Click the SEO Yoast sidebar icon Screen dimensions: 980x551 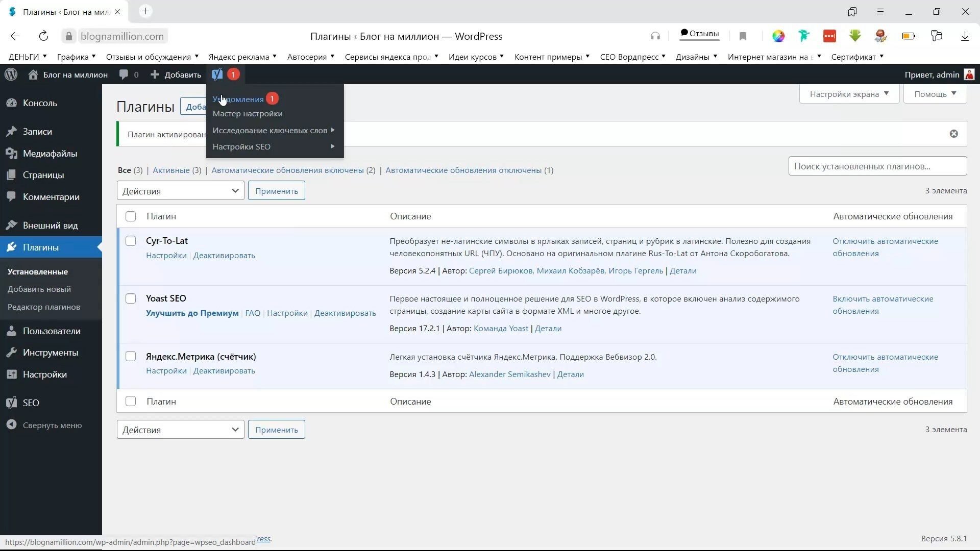point(12,403)
